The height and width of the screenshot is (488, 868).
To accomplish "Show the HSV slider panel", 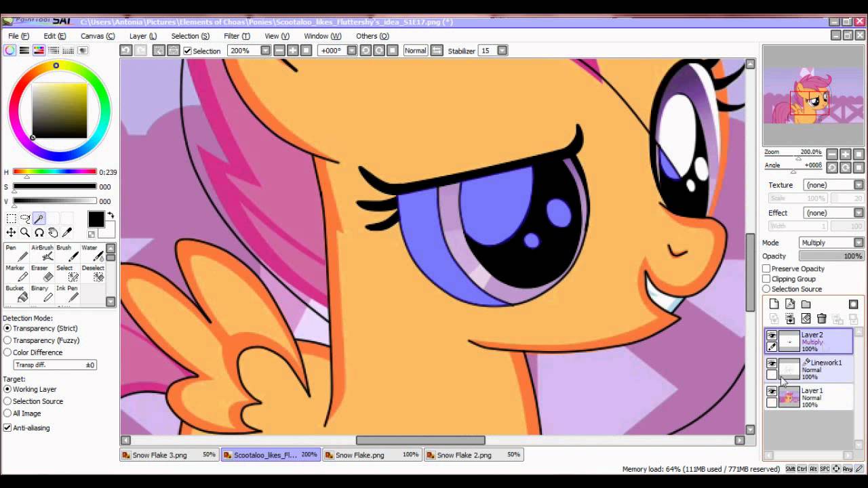I will [x=39, y=50].
